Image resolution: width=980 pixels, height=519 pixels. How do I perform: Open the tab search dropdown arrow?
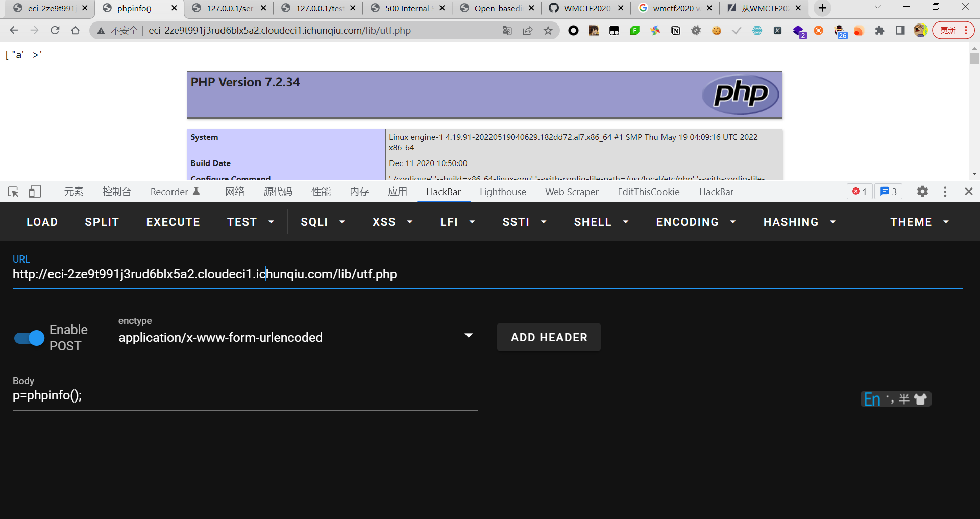[x=877, y=7]
